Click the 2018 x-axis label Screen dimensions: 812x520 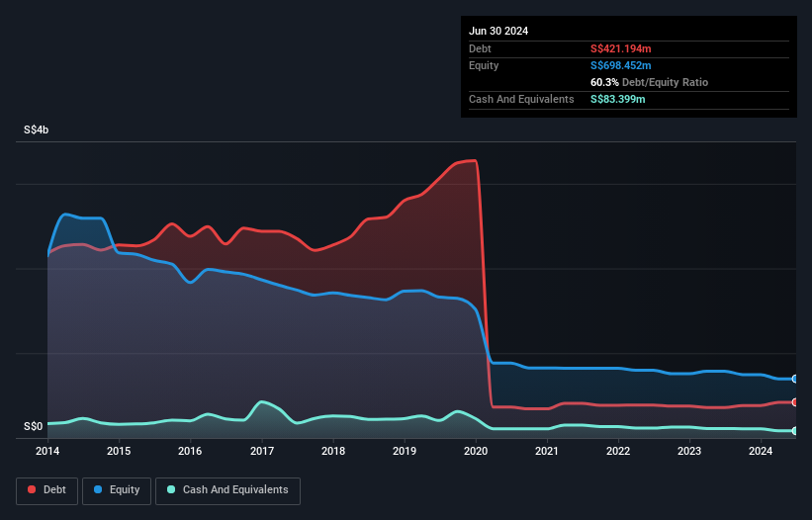pos(333,451)
